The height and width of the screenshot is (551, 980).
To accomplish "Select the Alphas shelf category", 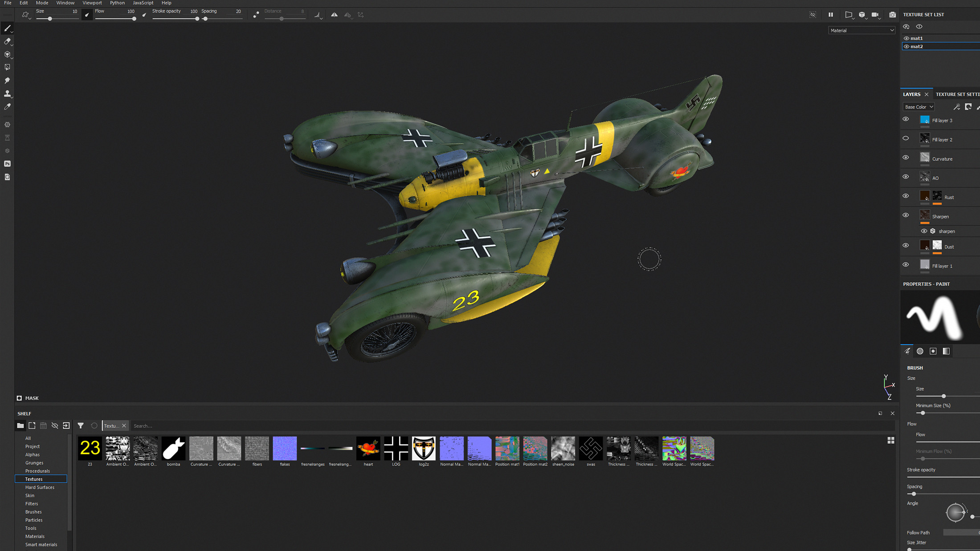I will pyautogui.click(x=33, y=454).
